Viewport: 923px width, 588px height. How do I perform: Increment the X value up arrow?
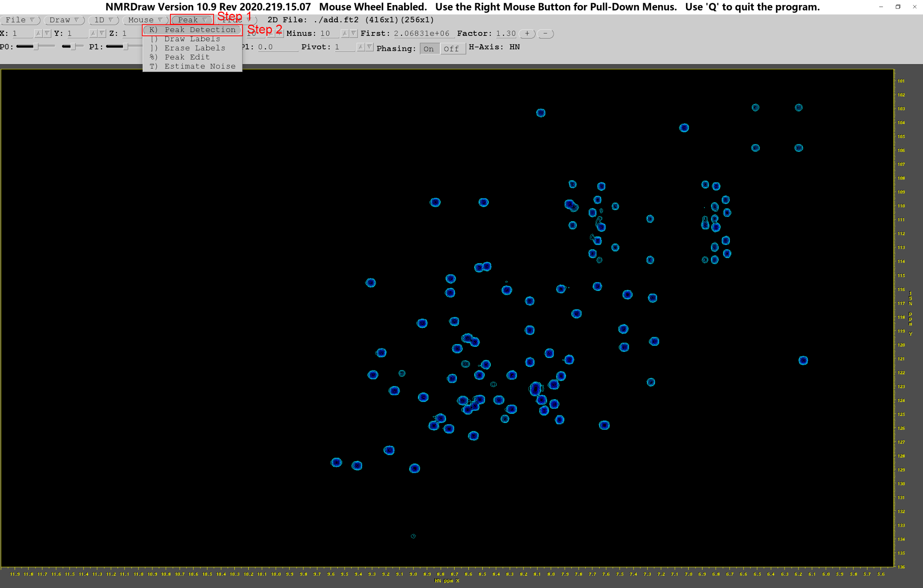coord(38,34)
